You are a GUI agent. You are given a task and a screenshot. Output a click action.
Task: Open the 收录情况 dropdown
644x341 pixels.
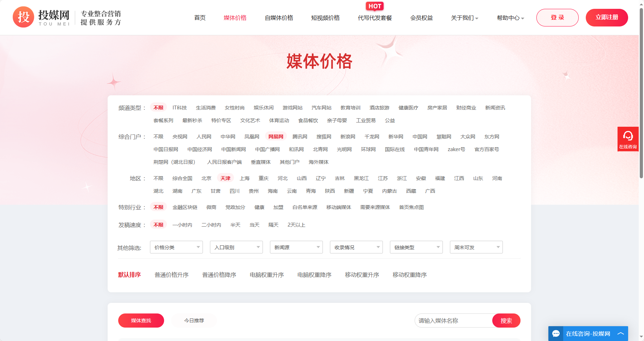click(x=356, y=247)
